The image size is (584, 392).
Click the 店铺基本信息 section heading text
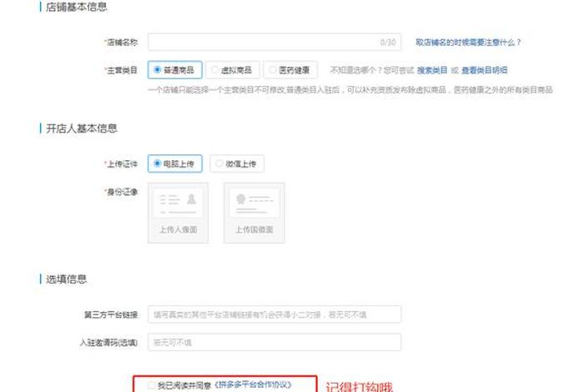tap(77, 7)
